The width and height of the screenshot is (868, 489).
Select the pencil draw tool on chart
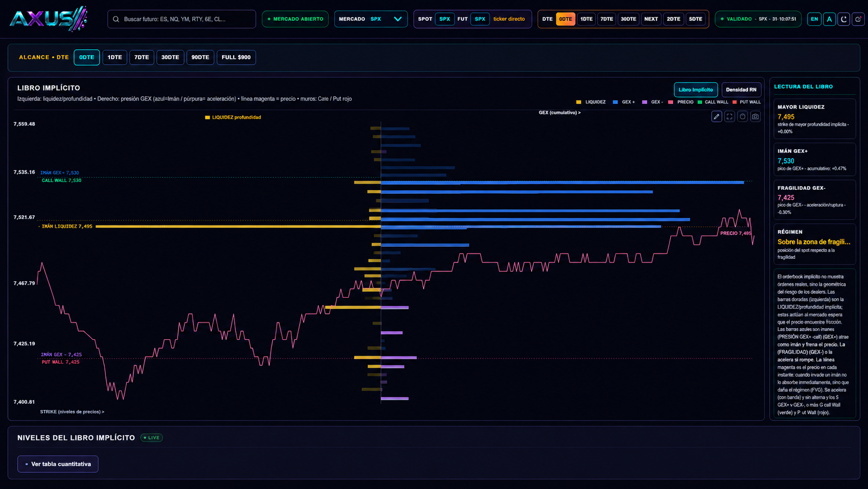(716, 116)
